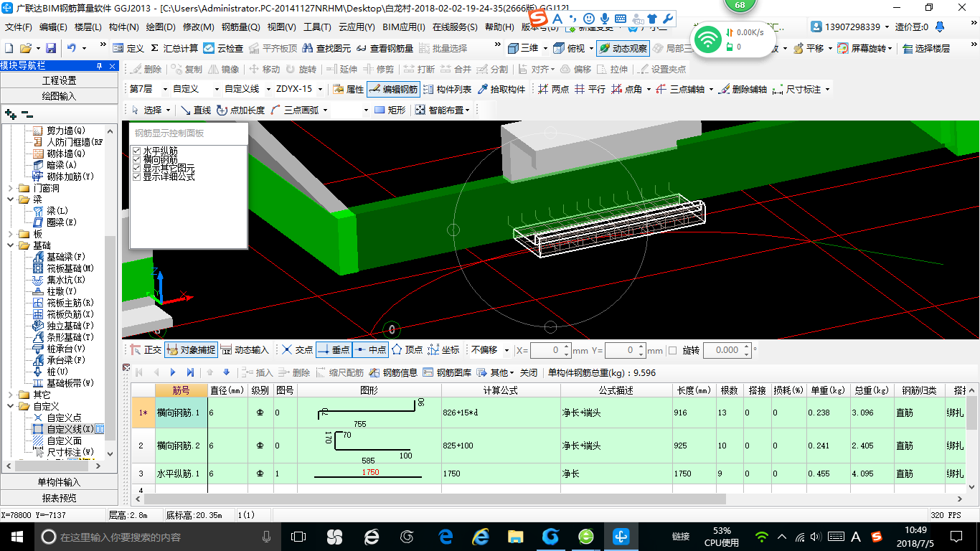Open the ZDYX-15 component dropdown
Screen dimensions: 980x551
[321, 89]
